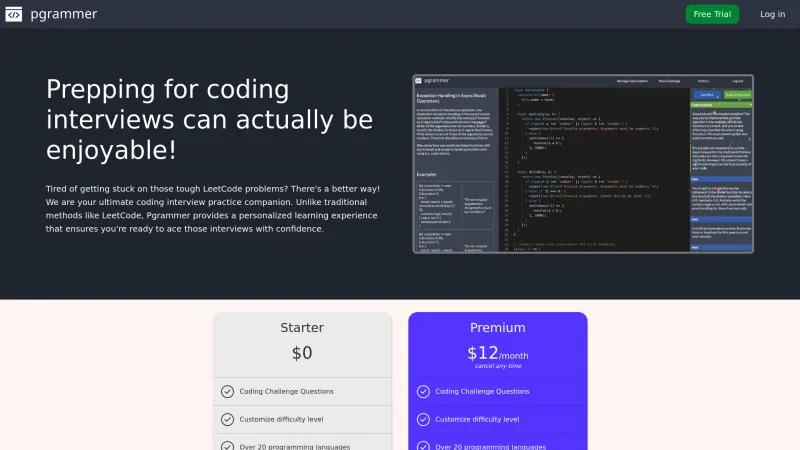Image resolution: width=800 pixels, height=450 pixels.
Task: Click Starter 'Customize difficulty level' text
Action: point(282,419)
